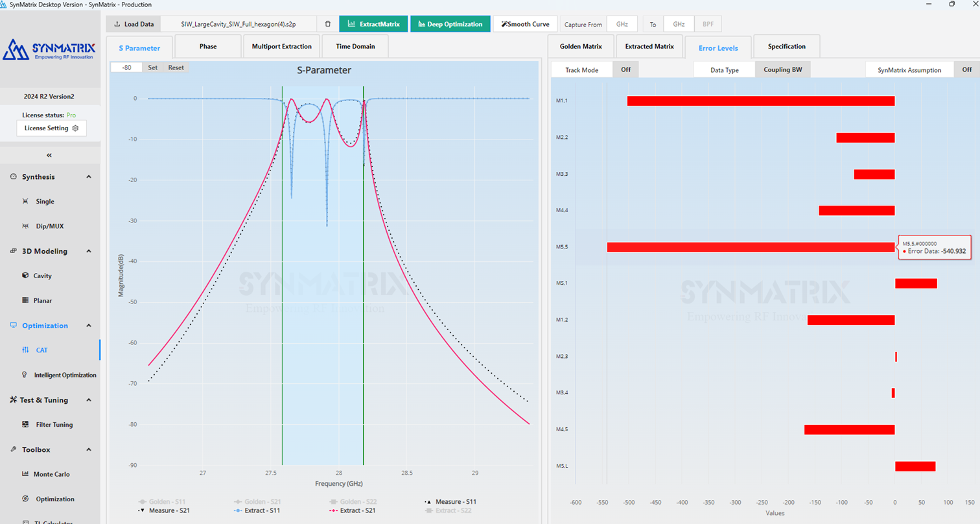The width and height of the screenshot is (980, 524).
Task: Select the Error Levels tab
Action: [x=718, y=48]
